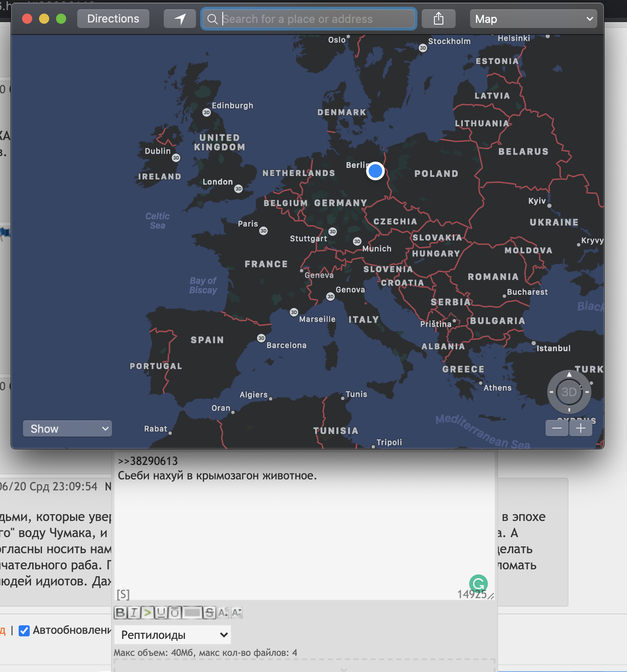This screenshot has width=627, height=672.
Task: Apply bold formatting in the post form
Action: 120,613
